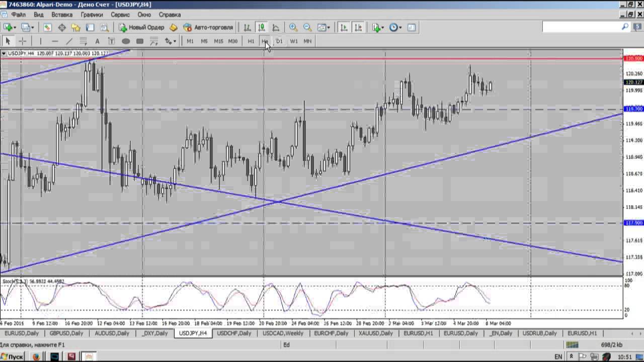Open the Terminal panel icon
The width and height of the screenshot is (644, 362).
click(x=90, y=28)
